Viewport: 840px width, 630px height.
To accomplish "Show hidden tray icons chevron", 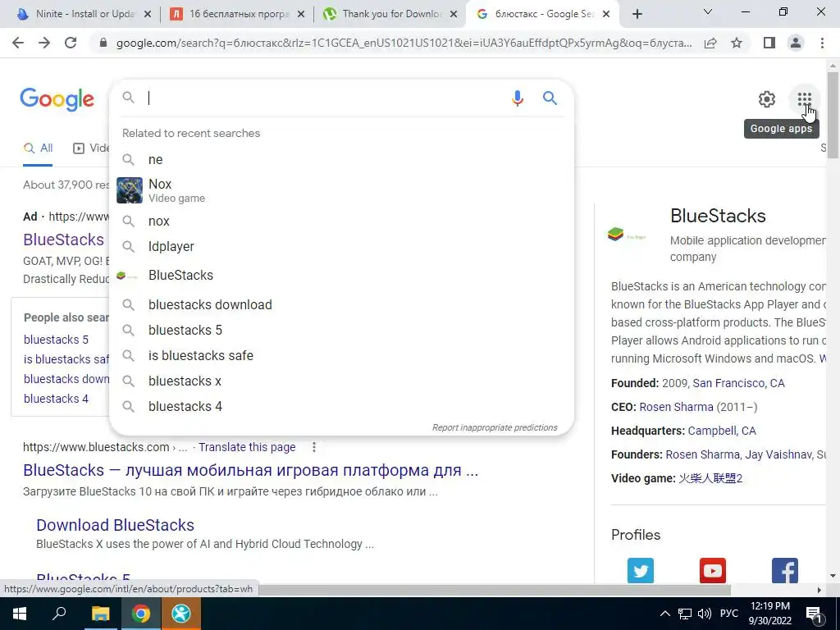I will [x=664, y=614].
